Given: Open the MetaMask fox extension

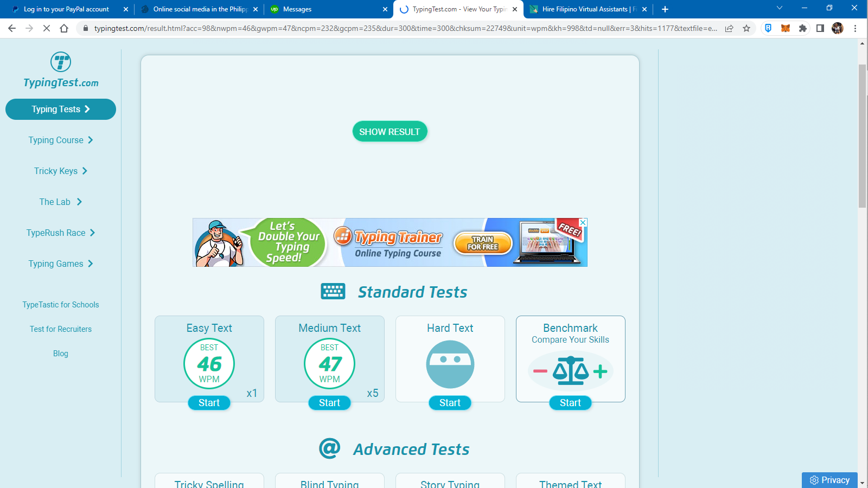Looking at the screenshot, I should pos(786,28).
